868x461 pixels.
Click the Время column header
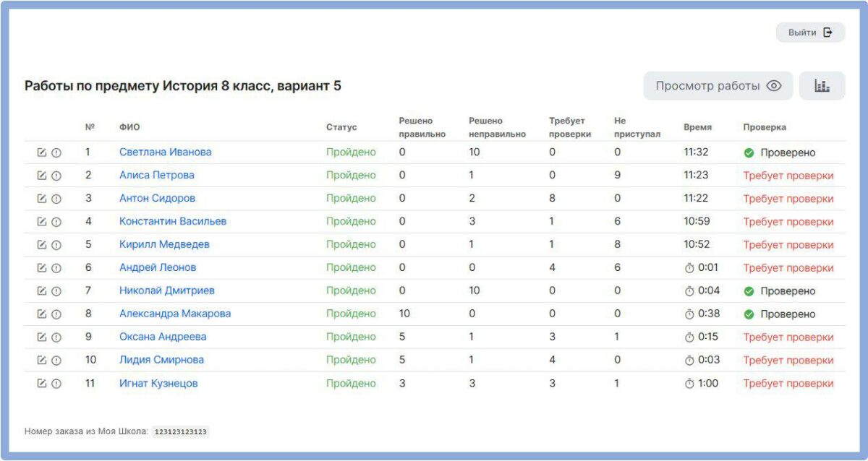697,127
